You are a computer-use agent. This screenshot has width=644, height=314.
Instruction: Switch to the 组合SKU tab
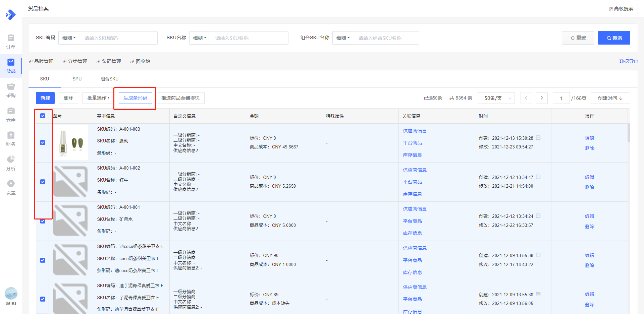click(110, 79)
